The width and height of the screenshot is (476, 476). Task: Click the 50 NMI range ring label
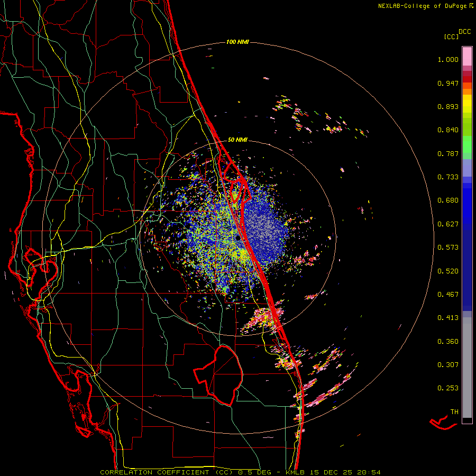click(x=237, y=140)
